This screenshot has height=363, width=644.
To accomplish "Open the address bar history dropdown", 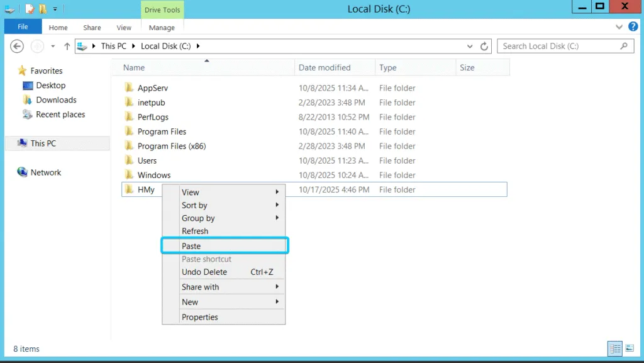I will pos(470,46).
